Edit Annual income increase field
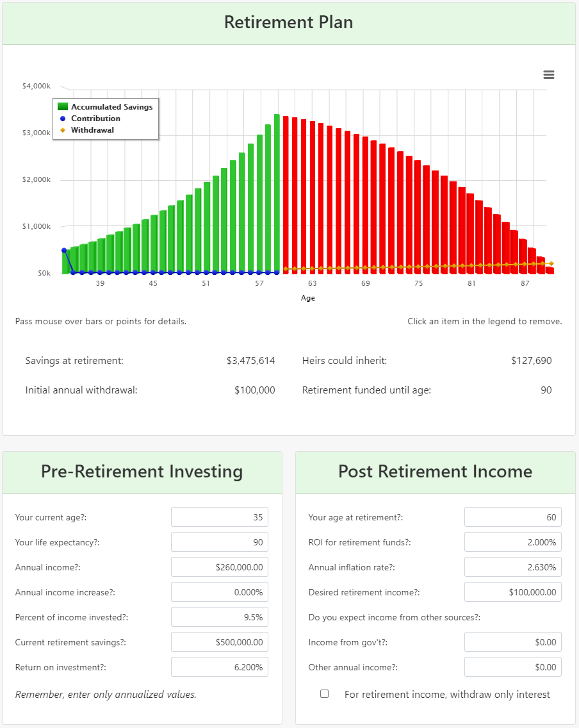 click(x=220, y=592)
